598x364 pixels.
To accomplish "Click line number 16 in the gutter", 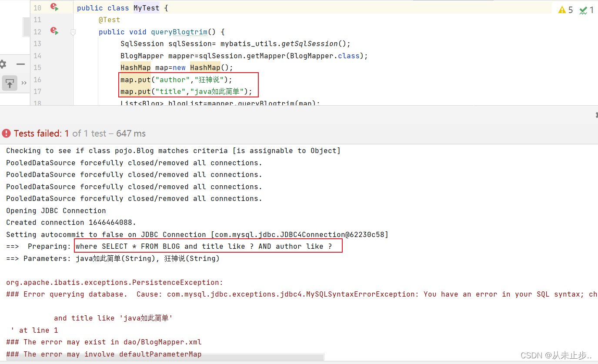I will [x=37, y=80].
